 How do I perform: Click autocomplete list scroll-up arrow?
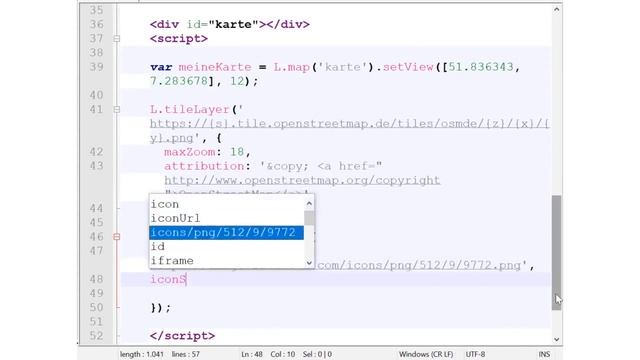[309, 203]
